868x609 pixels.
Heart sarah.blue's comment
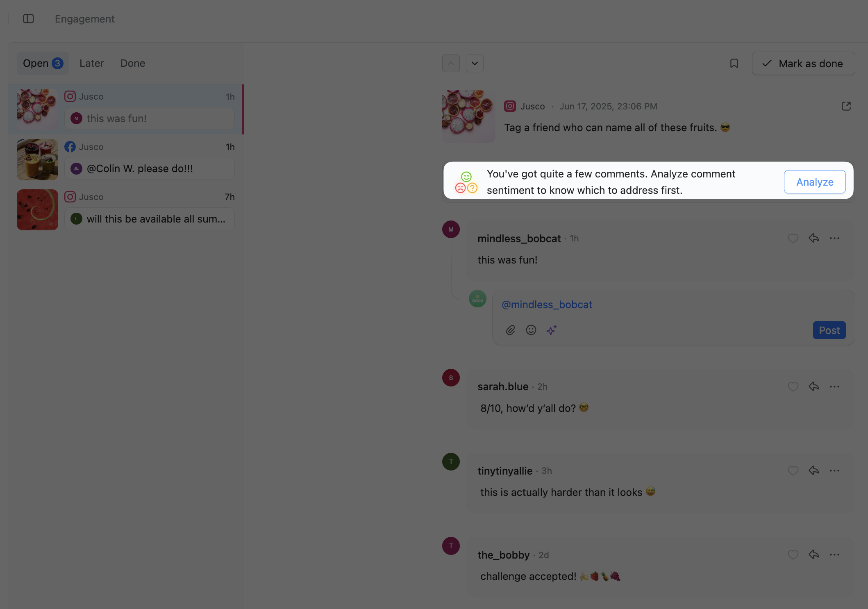click(793, 386)
